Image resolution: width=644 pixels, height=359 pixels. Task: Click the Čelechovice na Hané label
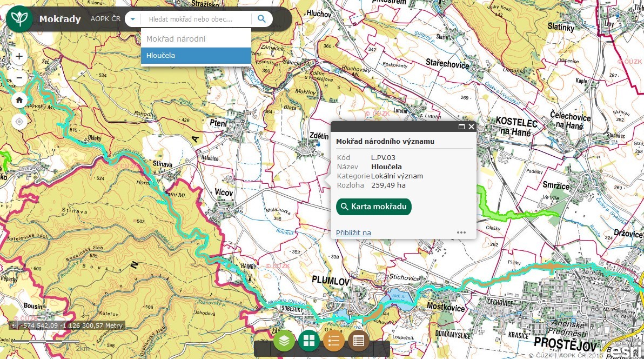tap(570, 120)
